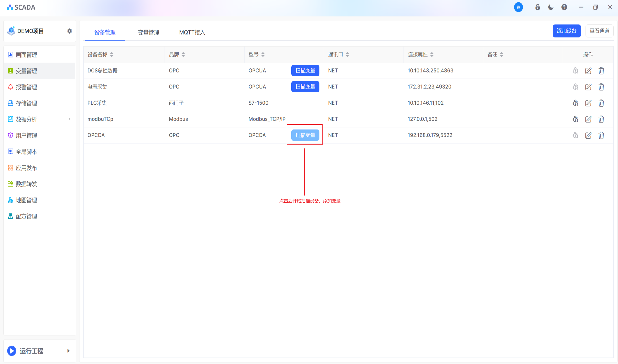This screenshot has width=618, height=364.
Task: Delete the 电表采集 device
Action: point(601,87)
